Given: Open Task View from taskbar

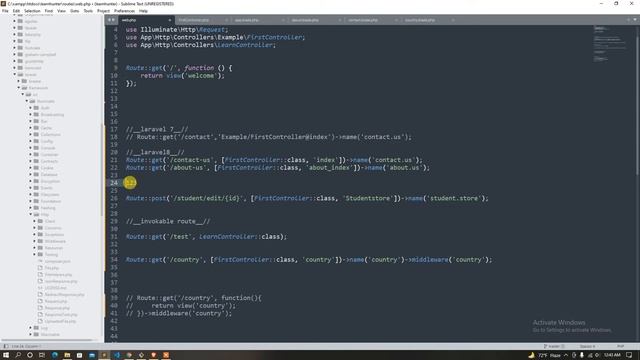Looking at the screenshot, I should pos(42,355).
